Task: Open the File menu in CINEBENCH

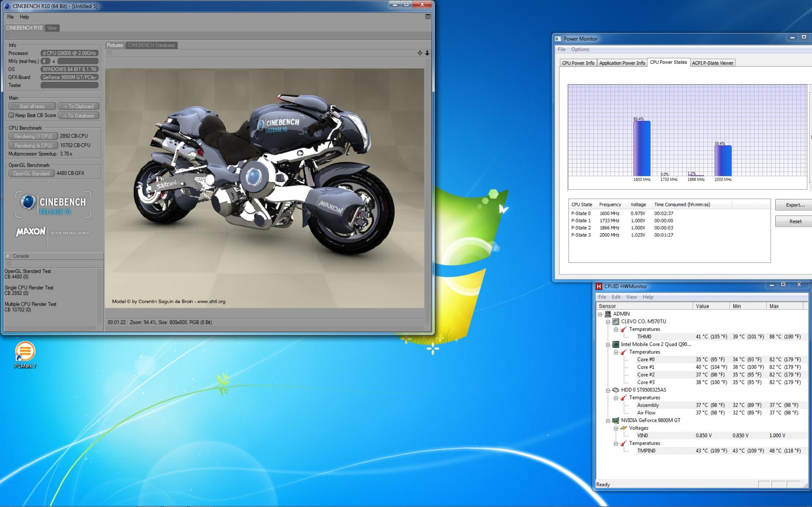Action: (11, 17)
